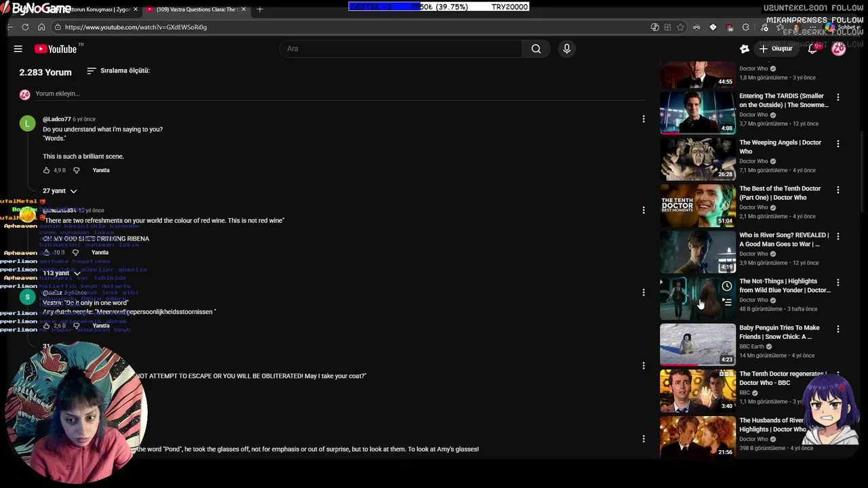Open the @Ladco77 commenter profile link
868x488 pixels.
(x=57, y=119)
